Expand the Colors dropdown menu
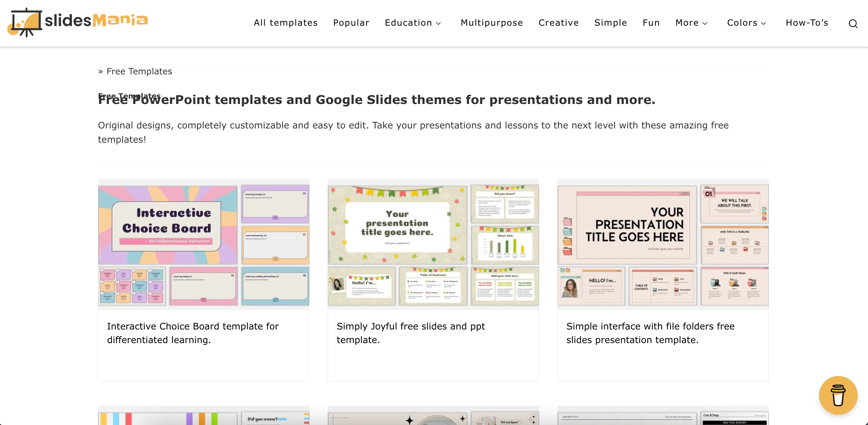The width and height of the screenshot is (868, 425). [x=747, y=23]
